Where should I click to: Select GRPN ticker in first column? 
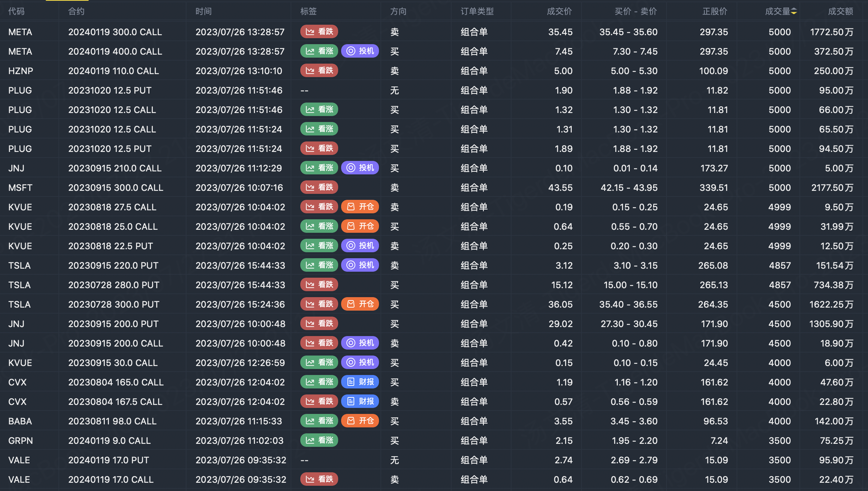tap(21, 440)
